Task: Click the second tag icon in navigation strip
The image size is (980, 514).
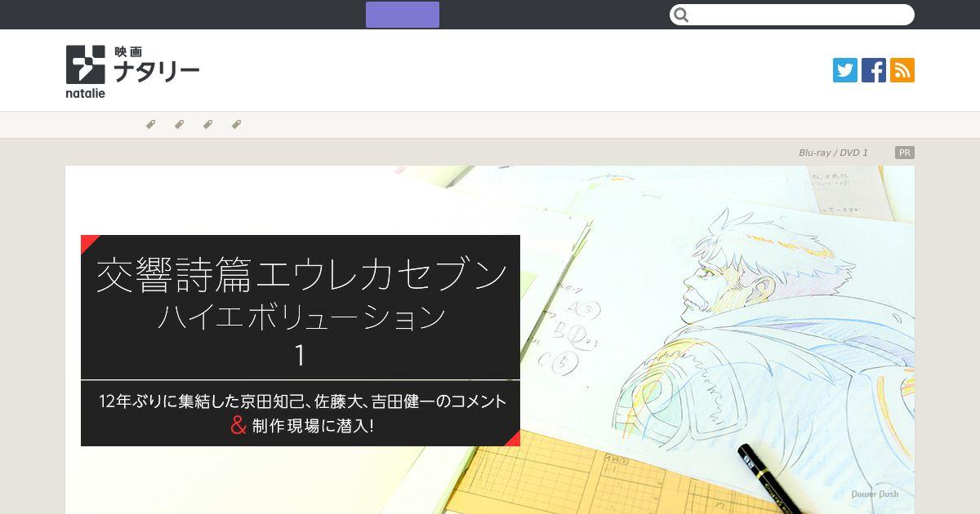Action: pos(179,125)
